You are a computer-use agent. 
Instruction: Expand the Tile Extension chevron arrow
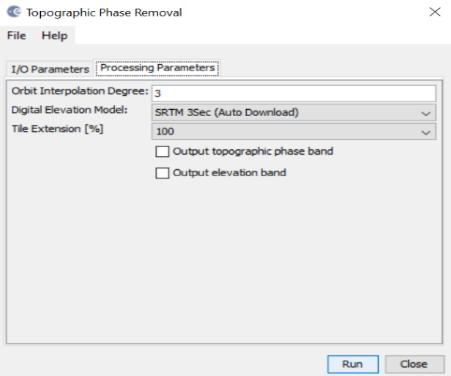tap(425, 133)
